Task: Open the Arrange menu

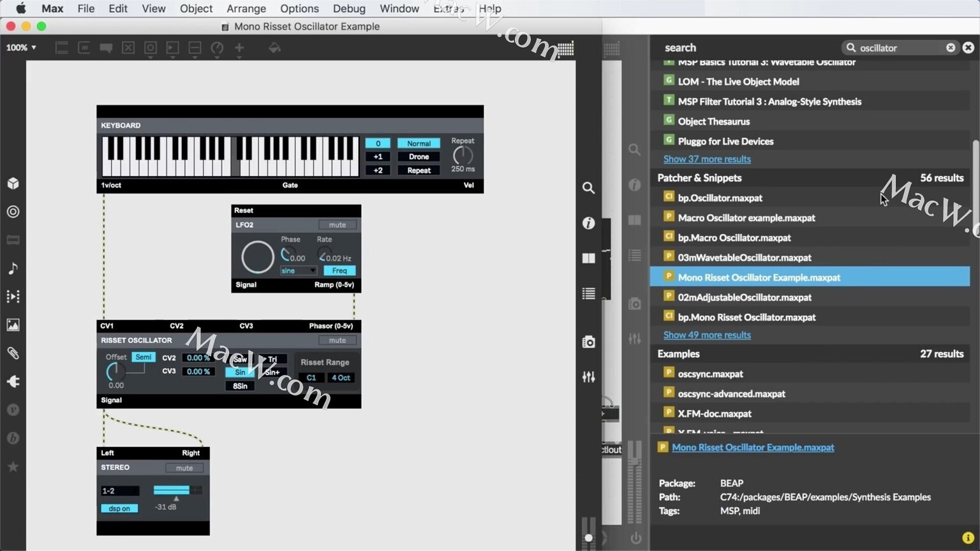Action: 246,8
